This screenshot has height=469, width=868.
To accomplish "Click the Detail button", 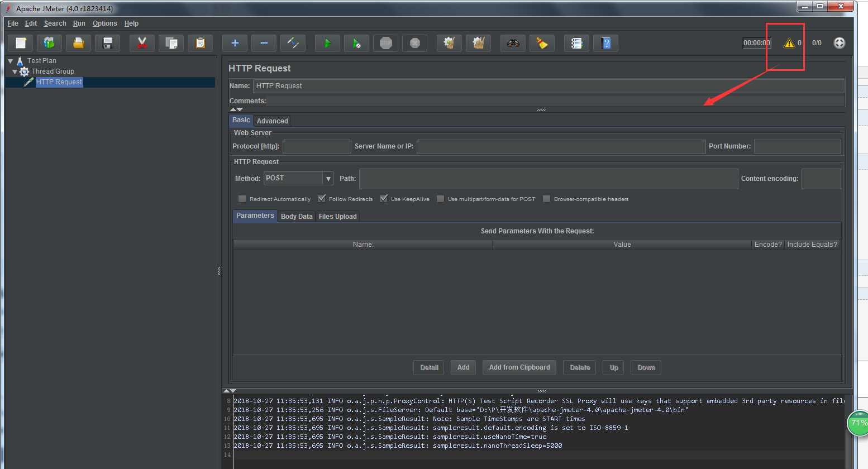I will click(429, 367).
